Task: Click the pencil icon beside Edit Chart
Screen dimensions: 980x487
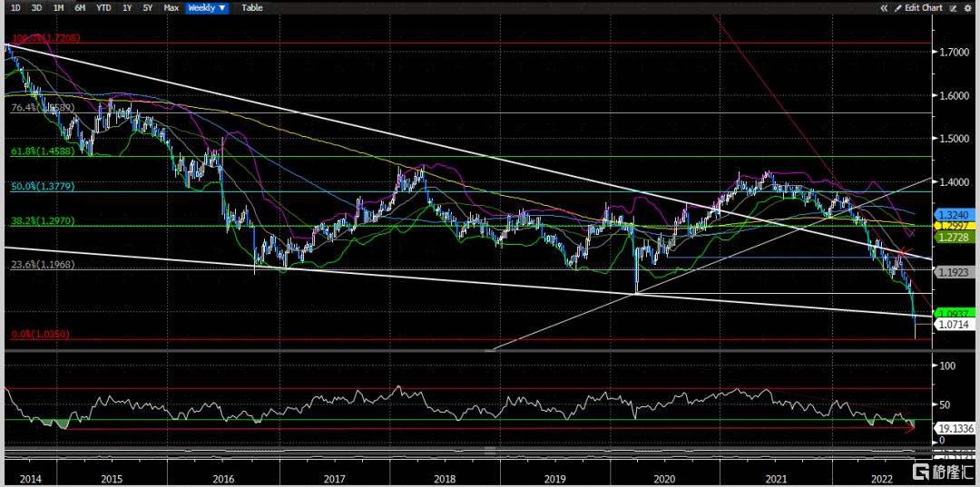Action: pyautogui.click(x=897, y=7)
